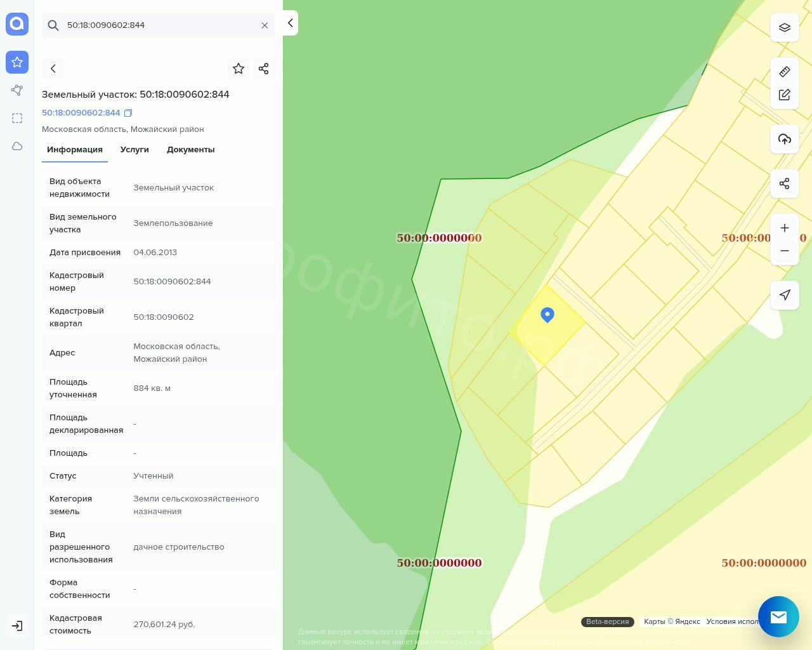
Task: Select the ruler measurement tool
Action: click(x=785, y=72)
